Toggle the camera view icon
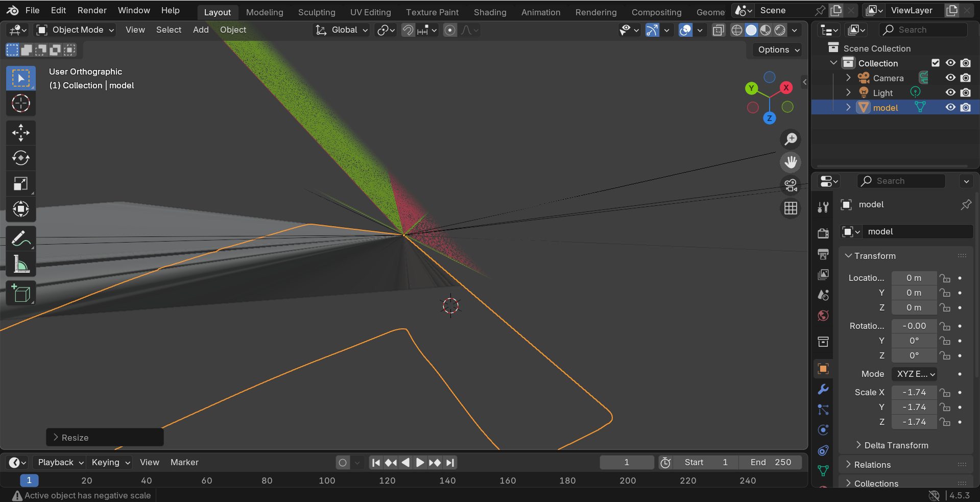The width and height of the screenshot is (980, 502). [x=791, y=185]
